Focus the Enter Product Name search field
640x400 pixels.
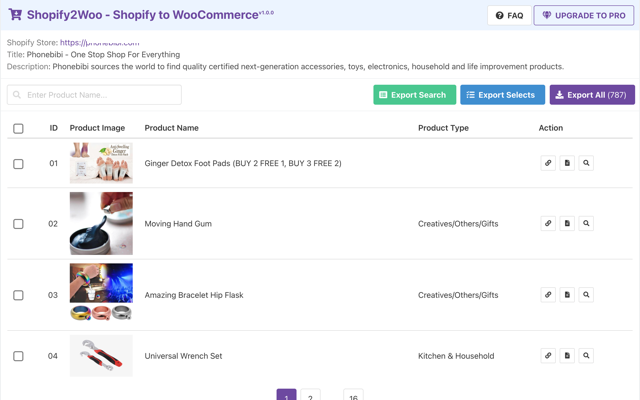coord(94,95)
